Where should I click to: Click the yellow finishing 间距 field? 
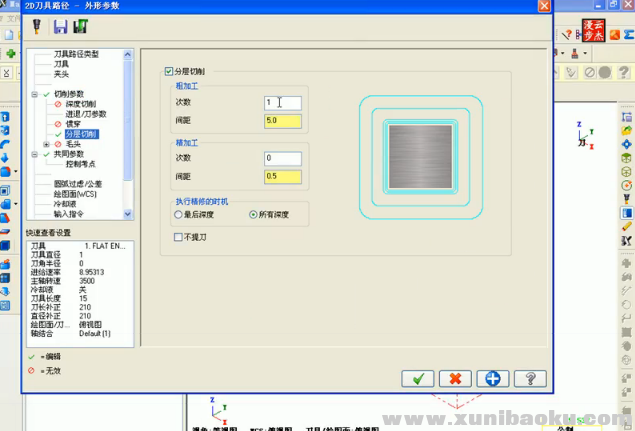coord(282,177)
